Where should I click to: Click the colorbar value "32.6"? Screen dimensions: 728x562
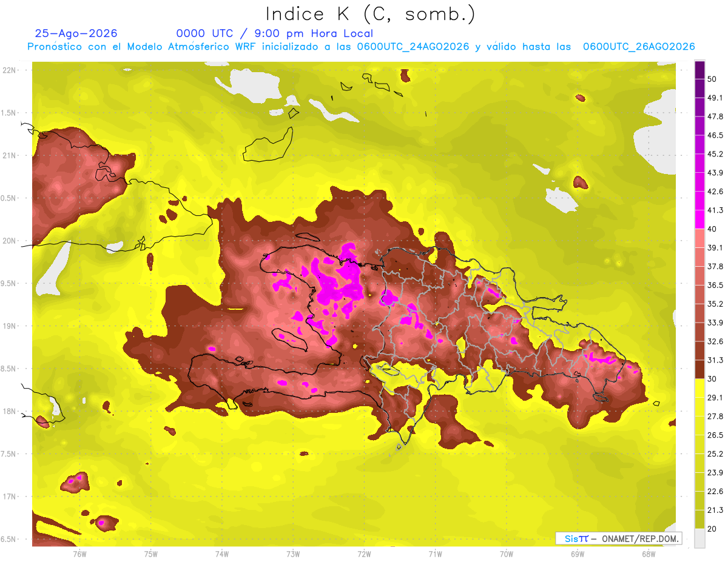click(715, 341)
